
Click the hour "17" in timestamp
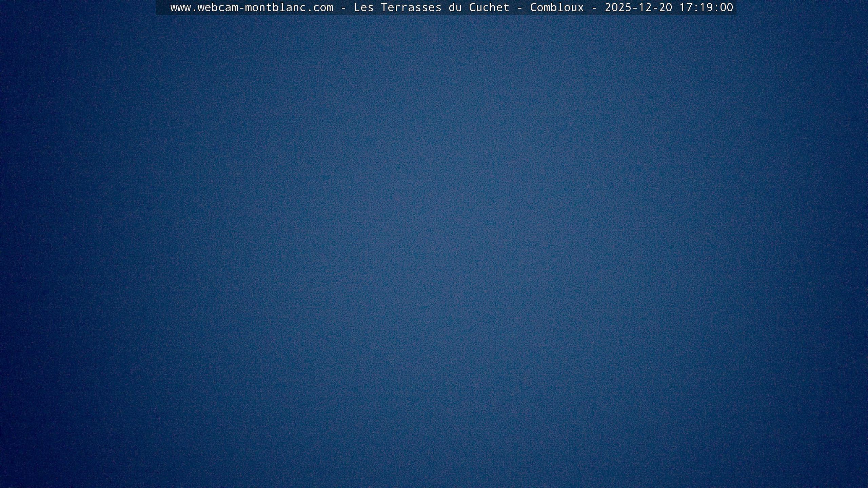(686, 7)
